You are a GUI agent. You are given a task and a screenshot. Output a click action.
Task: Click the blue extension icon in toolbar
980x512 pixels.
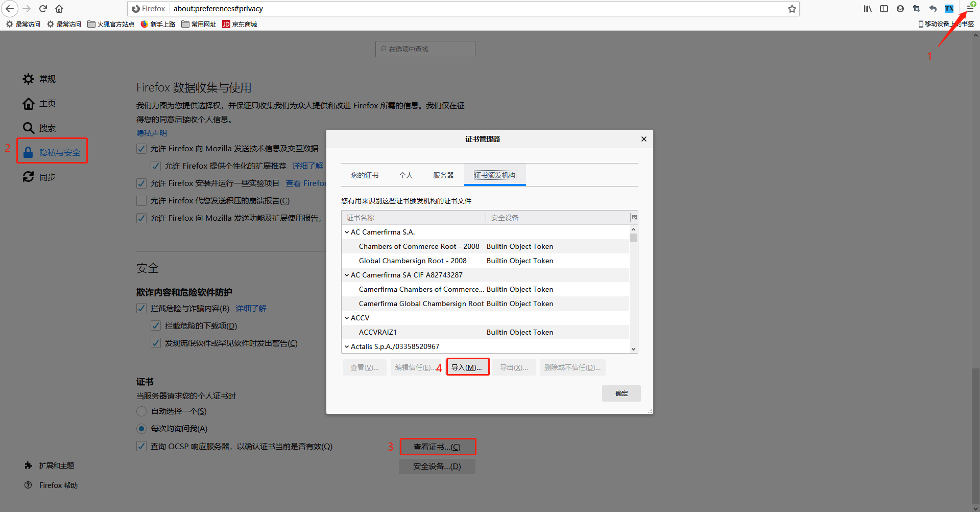[949, 9]
